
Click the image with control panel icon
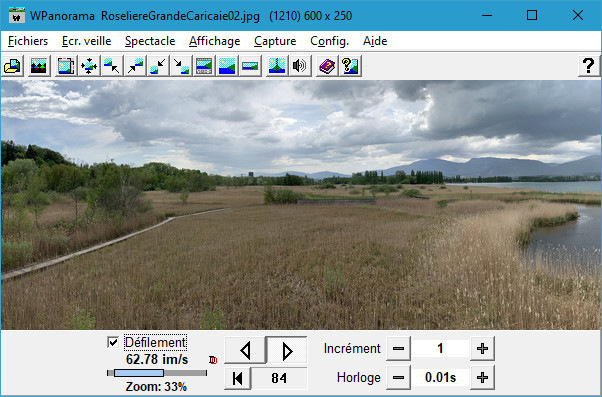pos(204,66)
